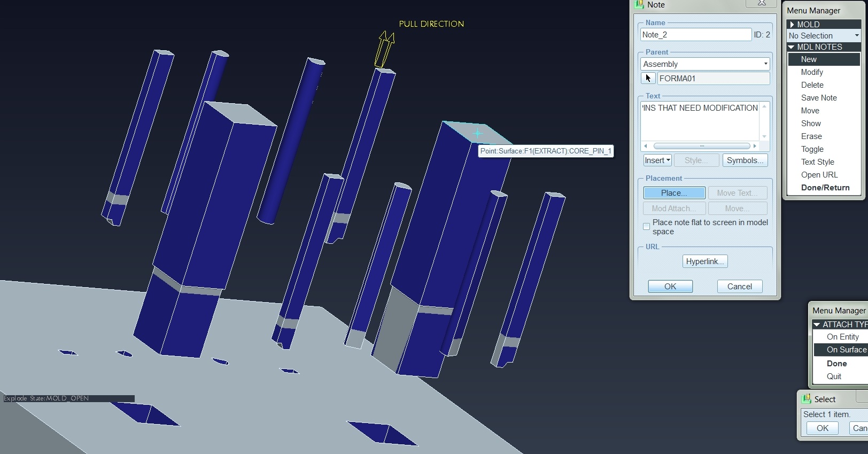This screenshot has height=454, width=868.
Task: Open the Parent Assembly dropdown
Action: 705,64
